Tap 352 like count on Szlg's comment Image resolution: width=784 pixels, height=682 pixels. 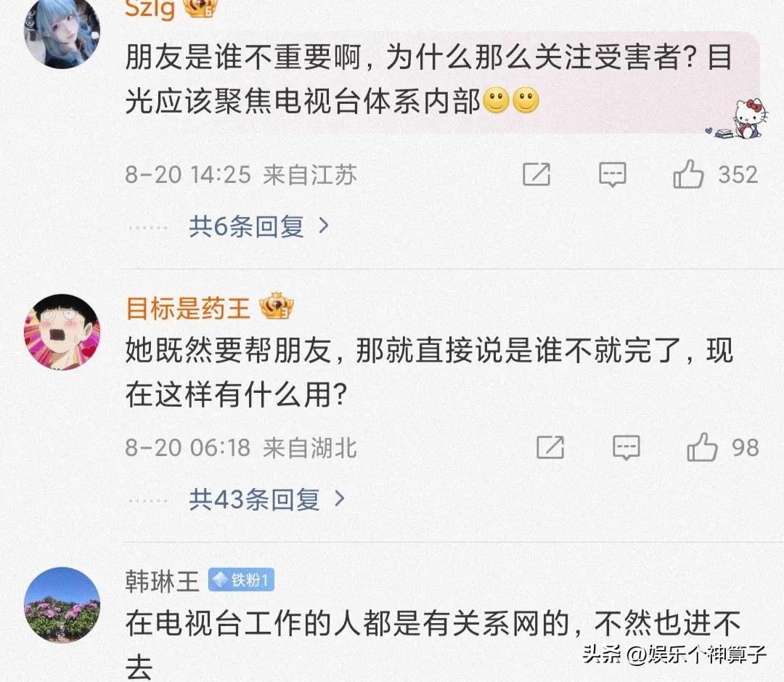(738, 174)
